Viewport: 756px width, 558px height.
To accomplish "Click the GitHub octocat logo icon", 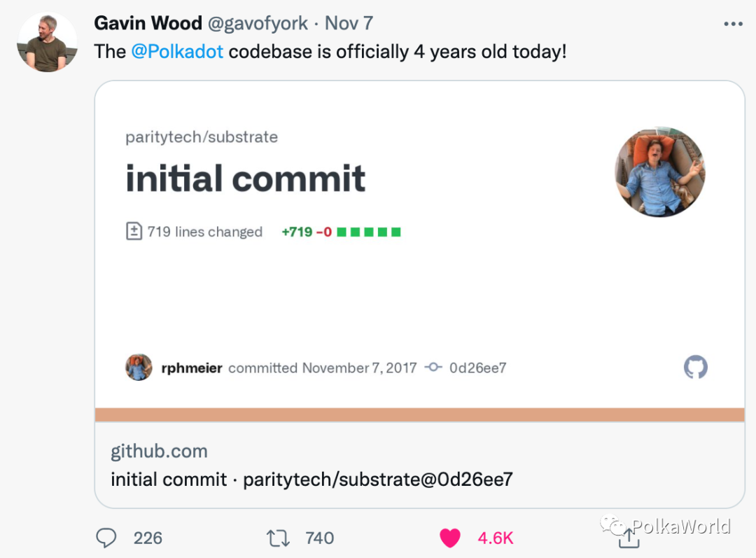I will (695, 367).
